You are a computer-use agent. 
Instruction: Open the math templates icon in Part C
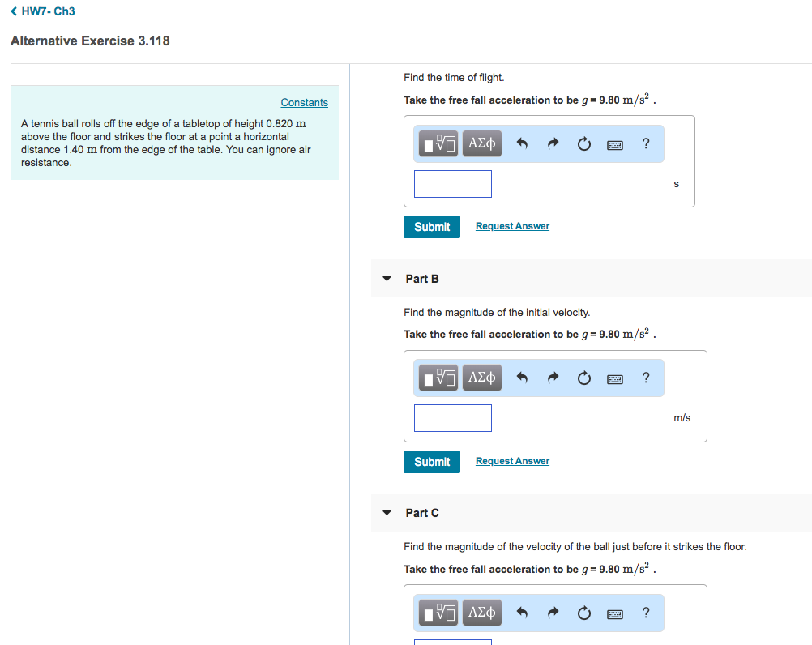pos(437,613)
